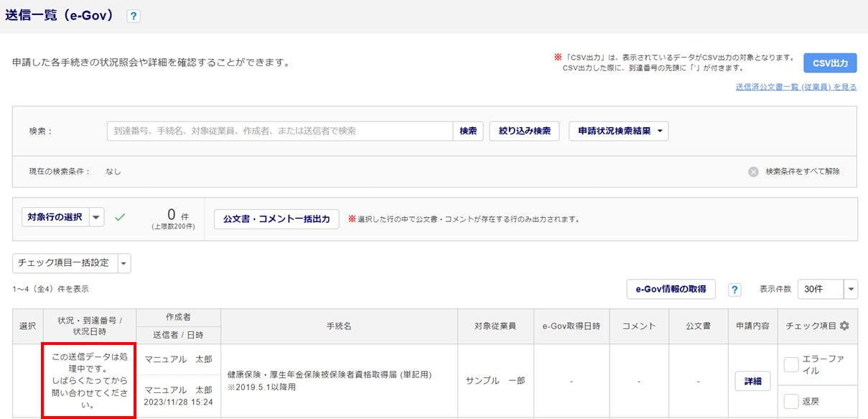Click the 手続名 column header
This screenshot has width=868, height=419.
tap(339, 326)
